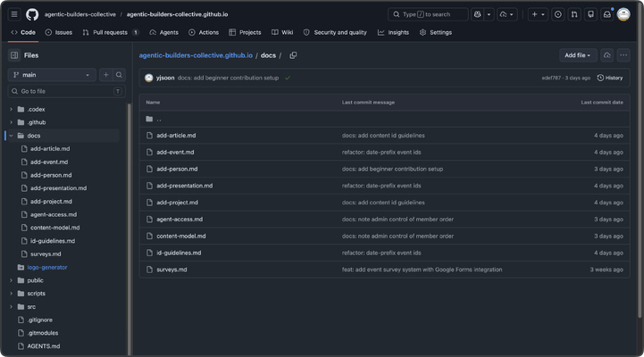This screenshot has width=644, height=357.
Task: Open the user profile avatar menu
Action: 623,14
